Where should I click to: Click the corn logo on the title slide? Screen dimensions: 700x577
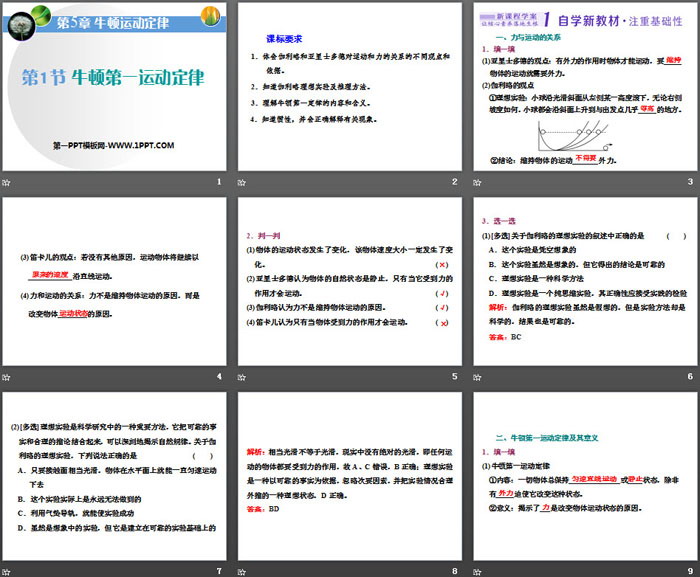[x=211, y=17]
